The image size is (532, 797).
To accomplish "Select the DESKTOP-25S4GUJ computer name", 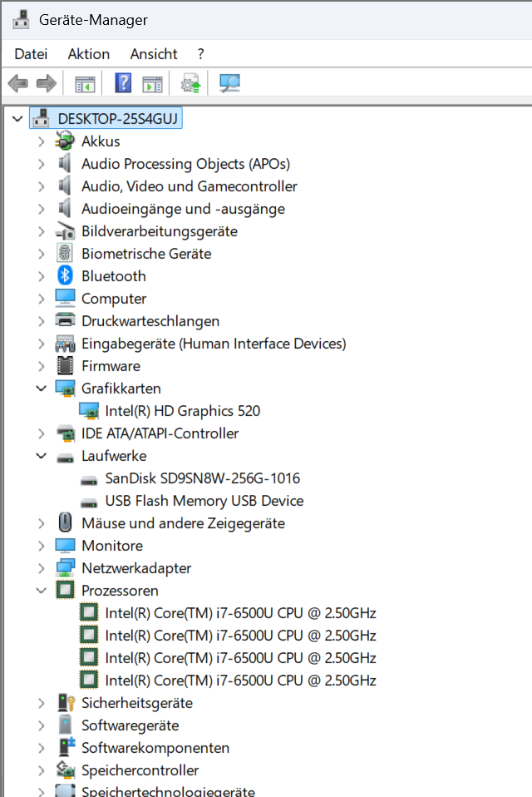I will click(x=118, y=119).
